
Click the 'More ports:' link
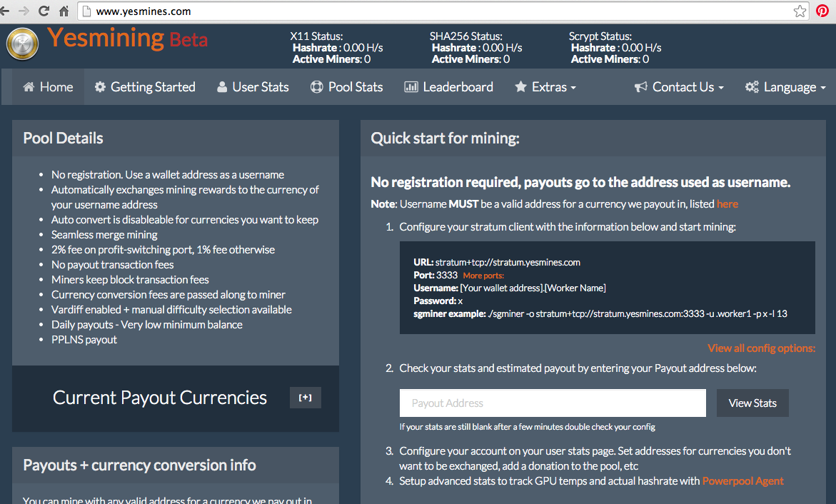point(483,276)
